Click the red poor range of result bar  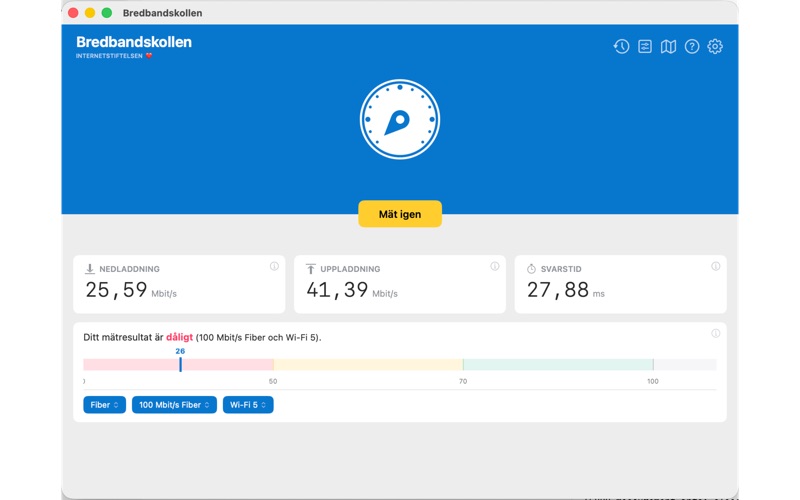pos(179,364)
